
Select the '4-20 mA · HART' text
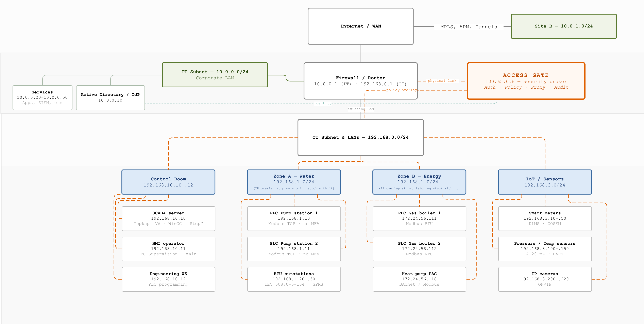tap(545, 254)
